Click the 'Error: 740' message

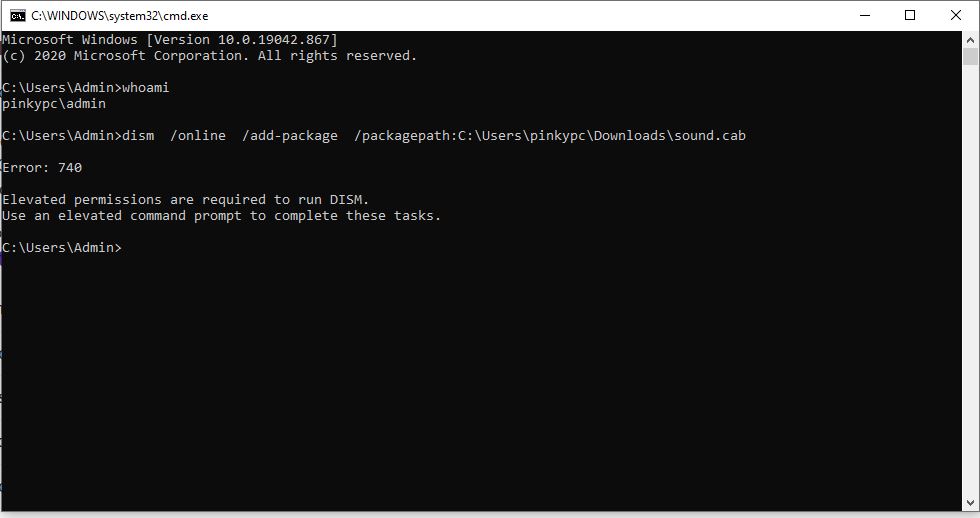[42, 167]
